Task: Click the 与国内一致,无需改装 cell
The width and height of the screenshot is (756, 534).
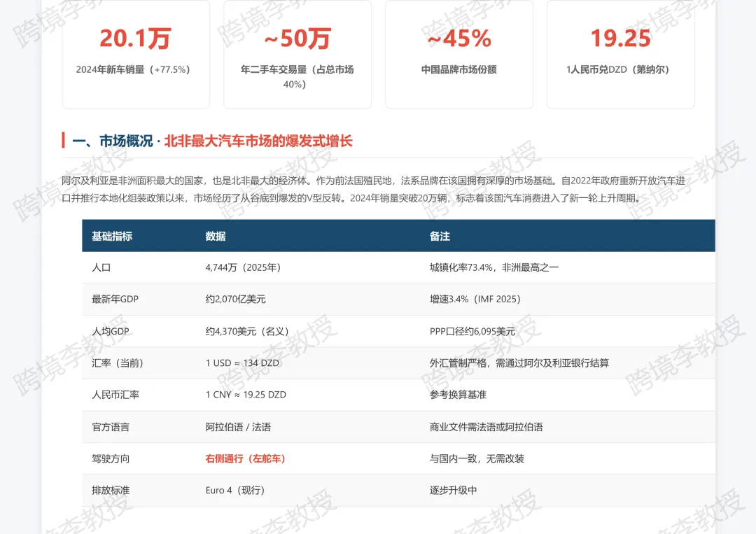Action: 477,458
